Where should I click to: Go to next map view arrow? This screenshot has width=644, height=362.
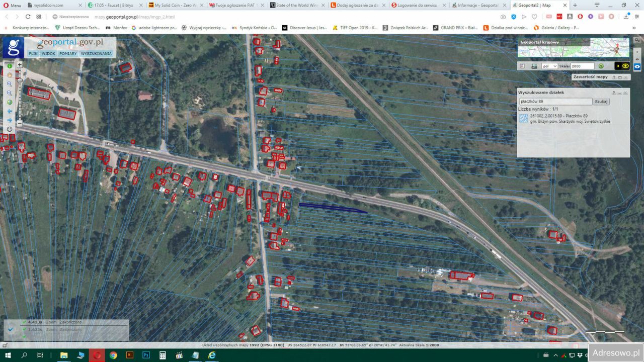click(x=10, y=120)
